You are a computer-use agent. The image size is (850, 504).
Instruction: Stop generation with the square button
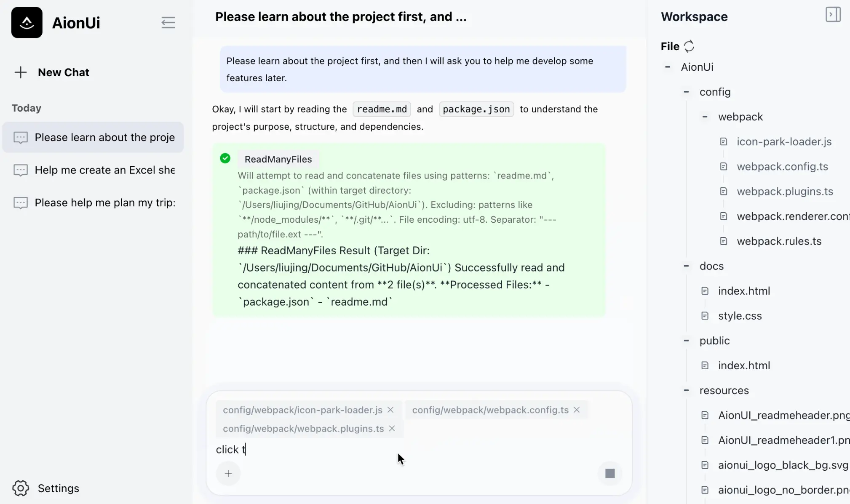(x=609, y=473)
